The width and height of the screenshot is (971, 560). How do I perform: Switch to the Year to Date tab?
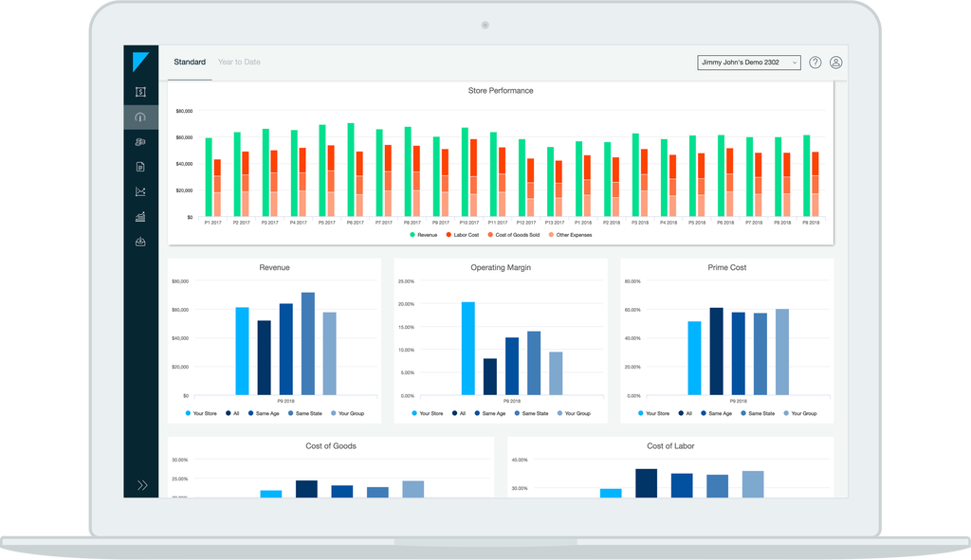point(239,63)
